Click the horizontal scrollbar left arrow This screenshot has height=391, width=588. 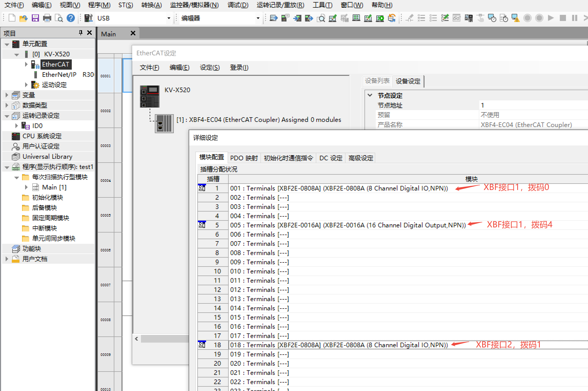click(137, 339)
